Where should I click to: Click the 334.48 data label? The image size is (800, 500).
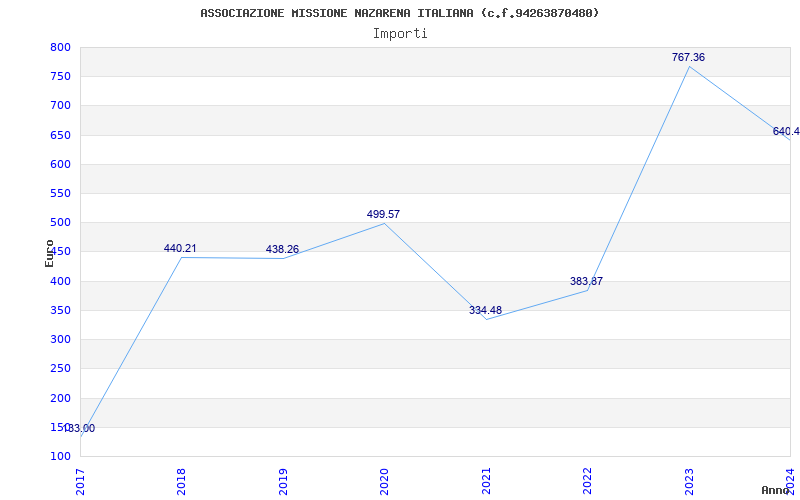tap(485, 310)
